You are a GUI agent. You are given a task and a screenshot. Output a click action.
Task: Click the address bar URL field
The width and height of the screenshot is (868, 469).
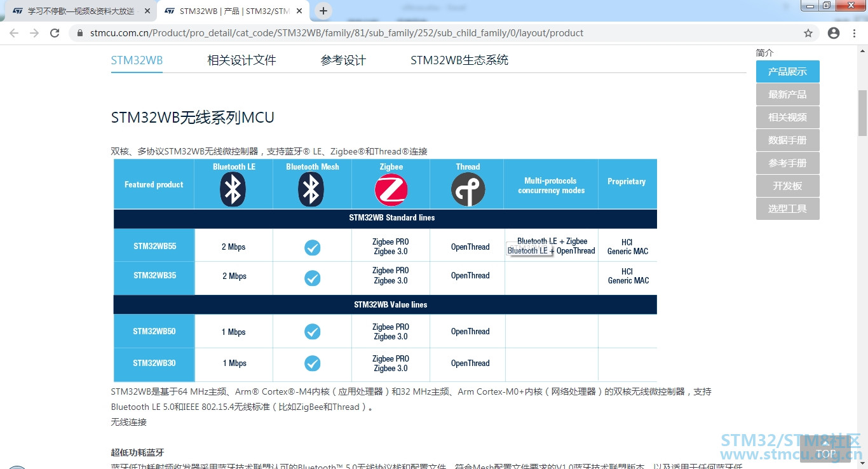point(438,33)
